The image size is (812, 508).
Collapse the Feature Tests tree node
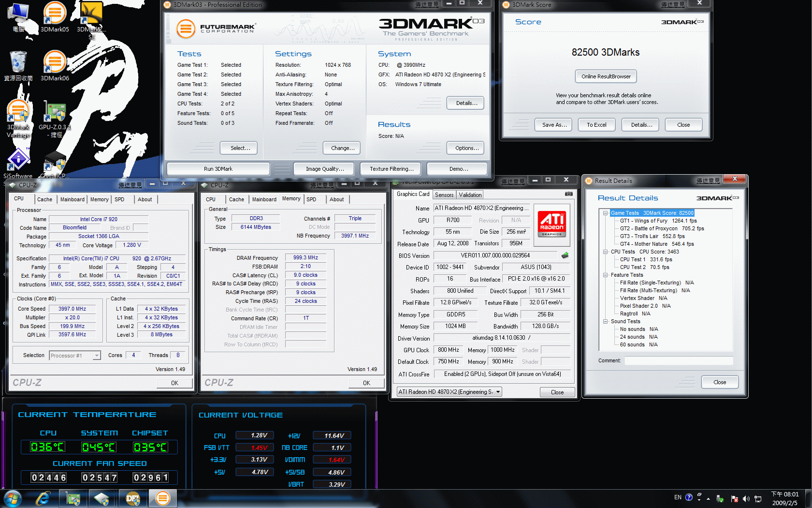(x=605, y=275)
